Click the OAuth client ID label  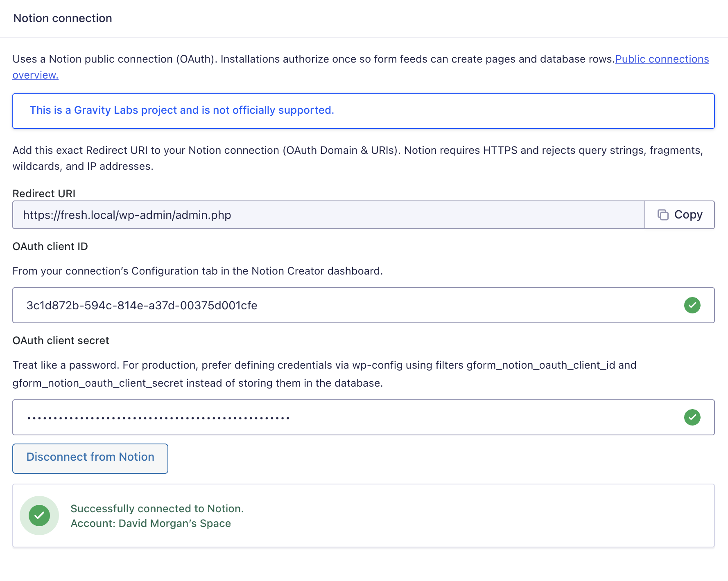50,246
